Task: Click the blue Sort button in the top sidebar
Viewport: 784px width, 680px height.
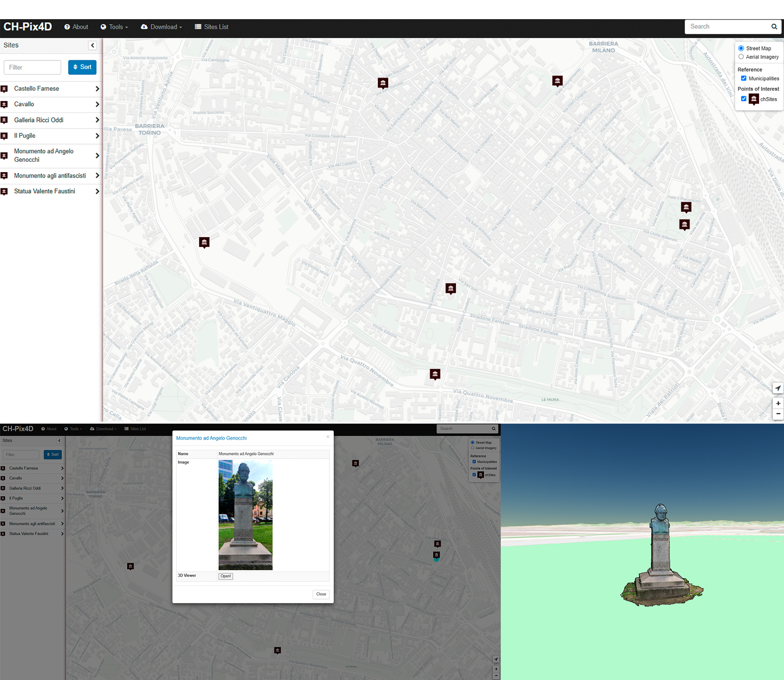Action: (82, 67)
